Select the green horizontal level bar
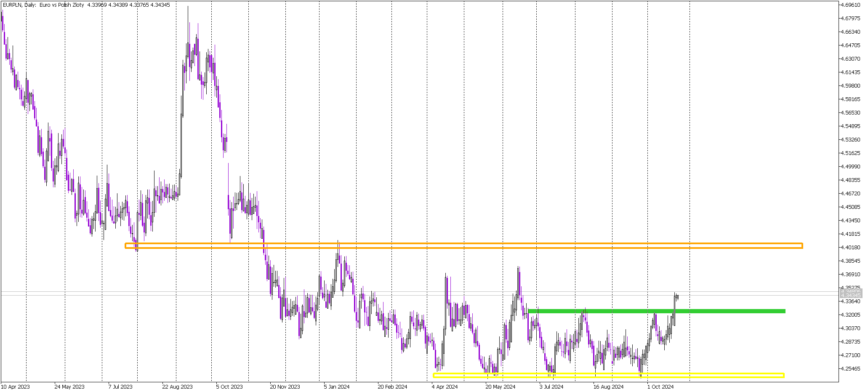868x392 pixels. 657,311
